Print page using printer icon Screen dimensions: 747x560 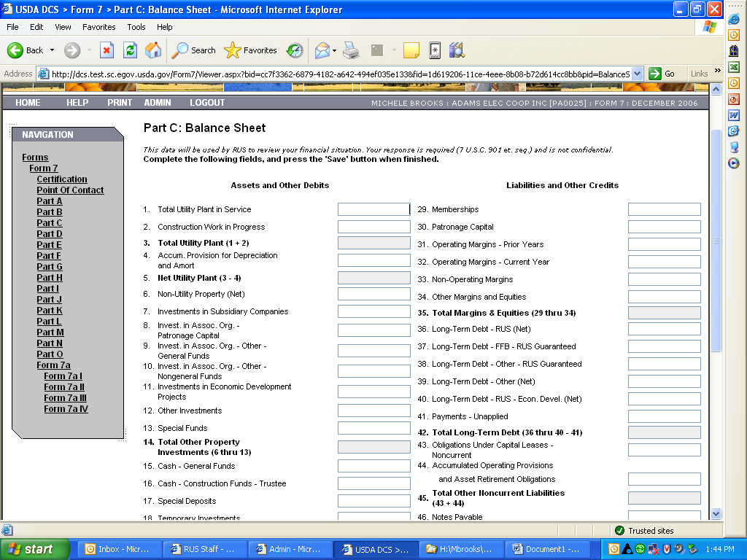tap(351, 50)
